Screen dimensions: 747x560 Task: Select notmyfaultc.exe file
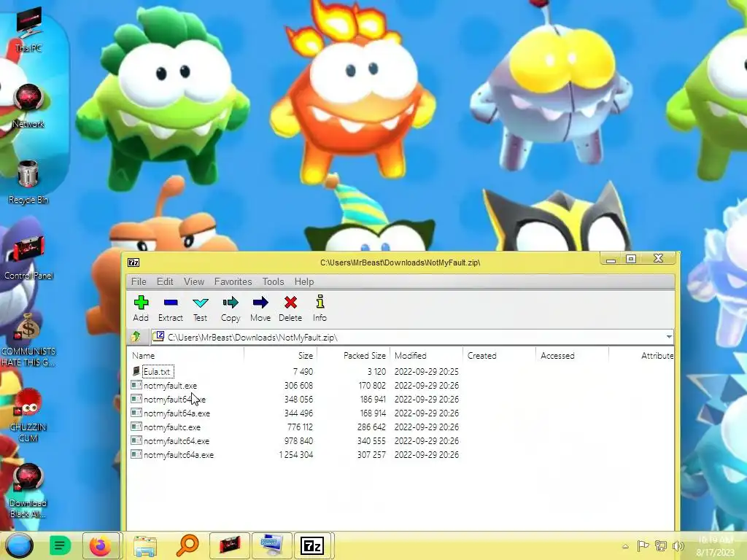(172, 427)
